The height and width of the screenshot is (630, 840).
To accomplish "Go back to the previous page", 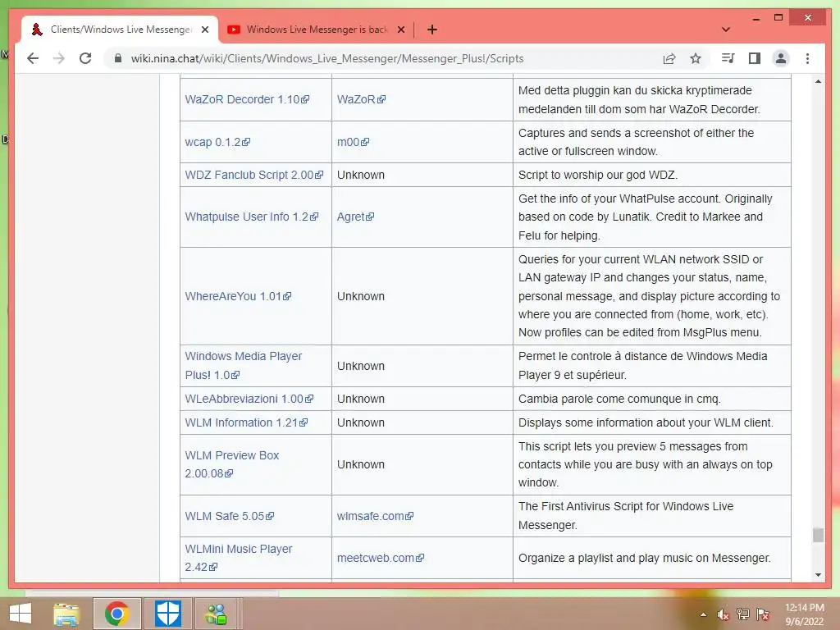I will coord(33,58).
